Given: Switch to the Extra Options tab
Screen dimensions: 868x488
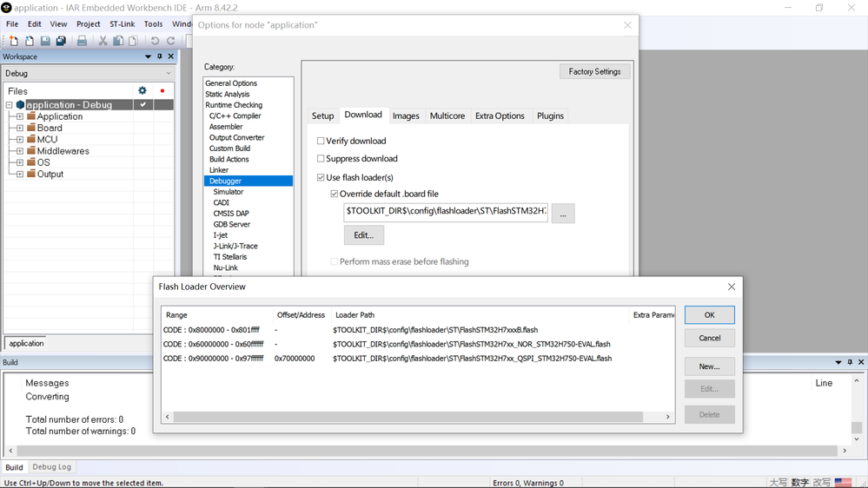Looking at the screenshot, I should pos(500,115).
